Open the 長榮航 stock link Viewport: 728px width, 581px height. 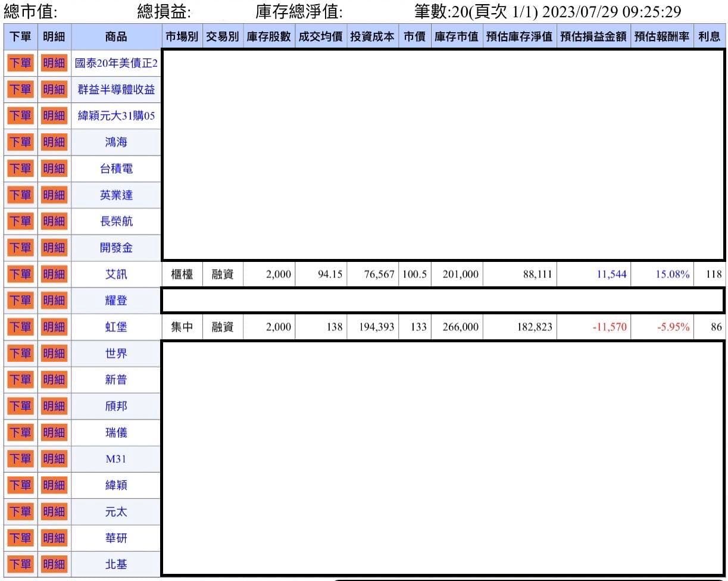(x=116, y=221)
